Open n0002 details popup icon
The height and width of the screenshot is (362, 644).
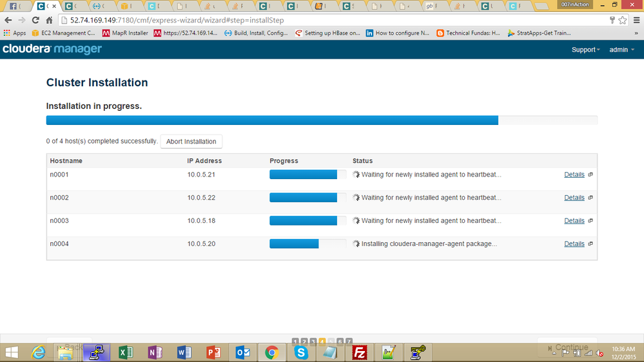coord(590,197)
